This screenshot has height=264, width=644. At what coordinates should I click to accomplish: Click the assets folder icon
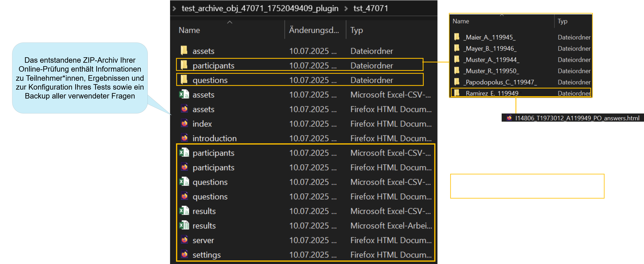click(184, 51)
